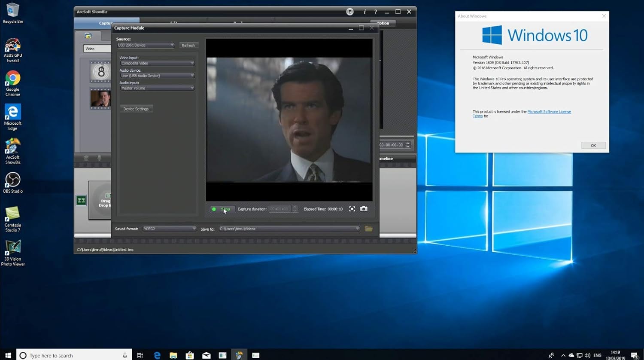Open help via the question mark icon
Screen dimensions: 644x360
(x=376, y=12)
